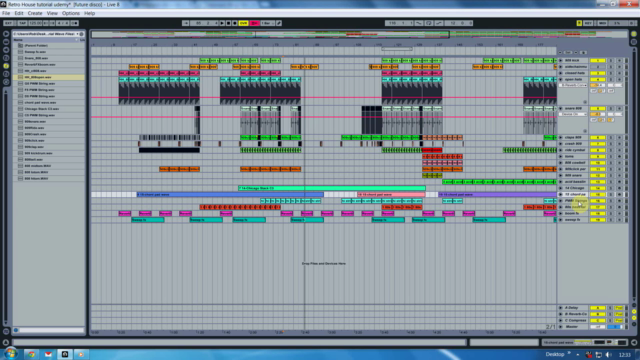Arm global recording with the Record button
The image size is (640, 360).
[x=234, y=23]
